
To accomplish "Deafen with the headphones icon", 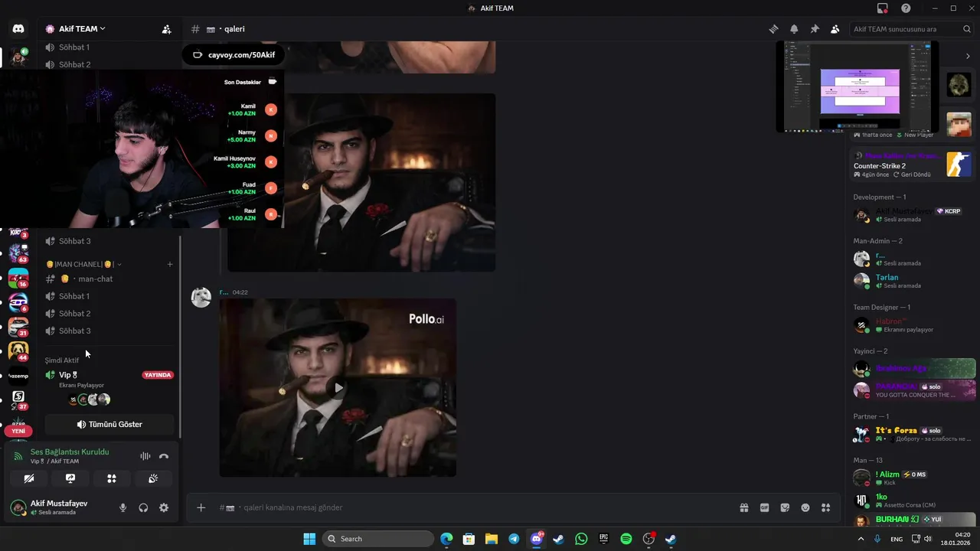I will [x=143, y=507].
